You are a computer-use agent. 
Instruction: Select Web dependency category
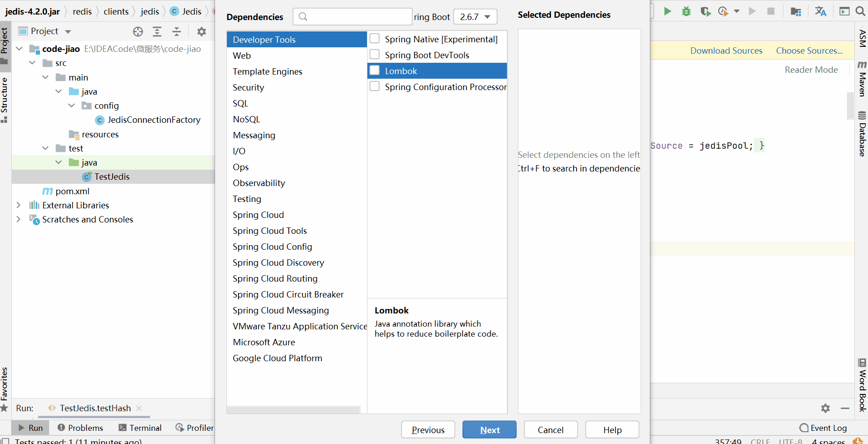[296, 55]
